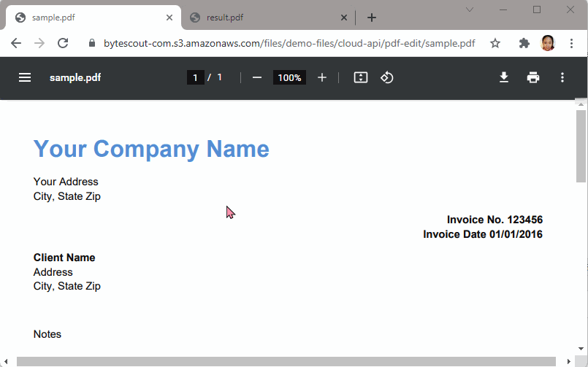Click the 100% zoom level field
The height and width of the screenshot is (367, 588).
click(x=289, y=77)
